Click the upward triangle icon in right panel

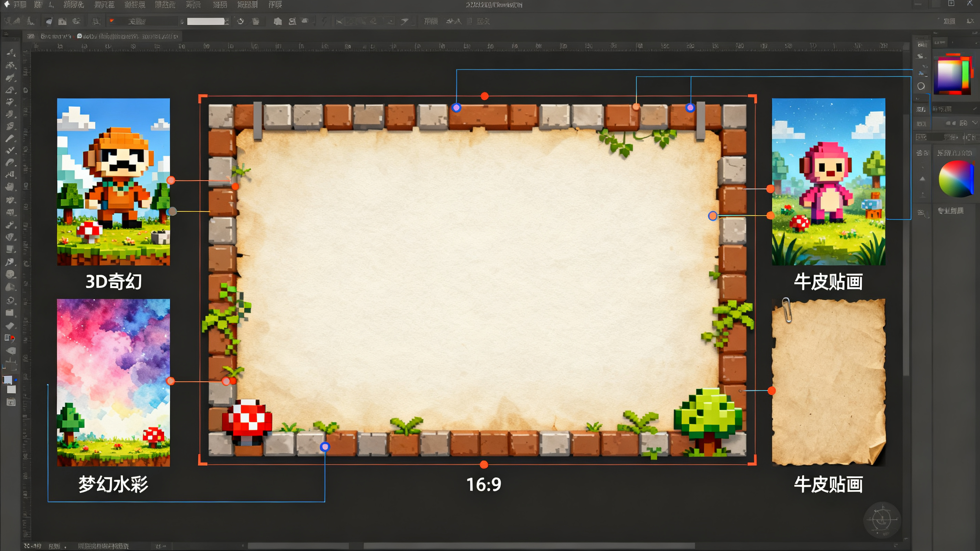tap(922, 179)
